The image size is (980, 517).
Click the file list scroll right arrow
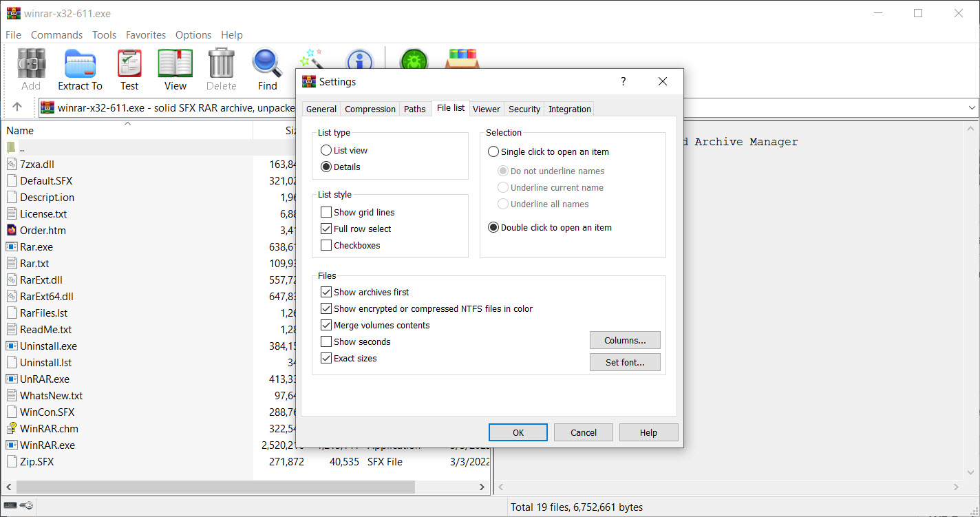(482, 487)
